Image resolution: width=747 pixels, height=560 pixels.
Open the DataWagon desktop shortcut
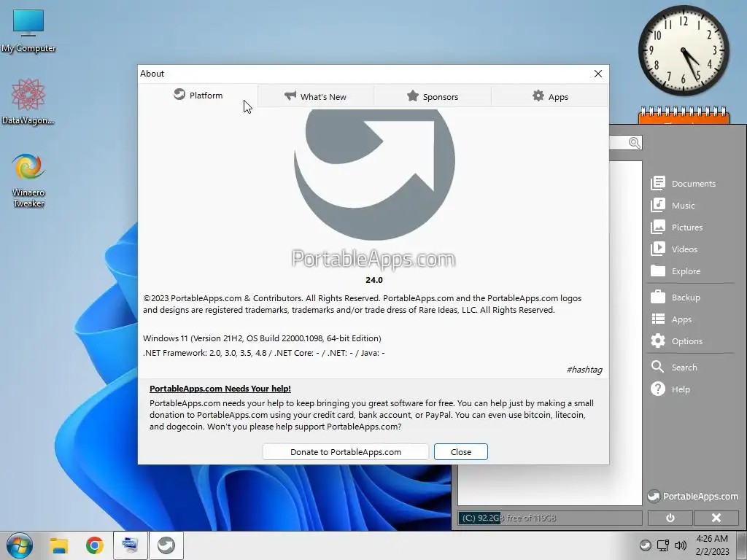(28, 102)
